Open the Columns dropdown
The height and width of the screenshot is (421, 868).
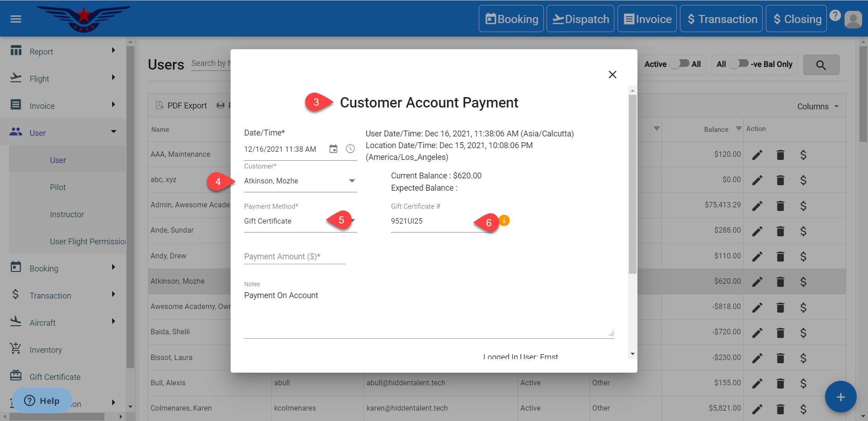coord(818,107)
